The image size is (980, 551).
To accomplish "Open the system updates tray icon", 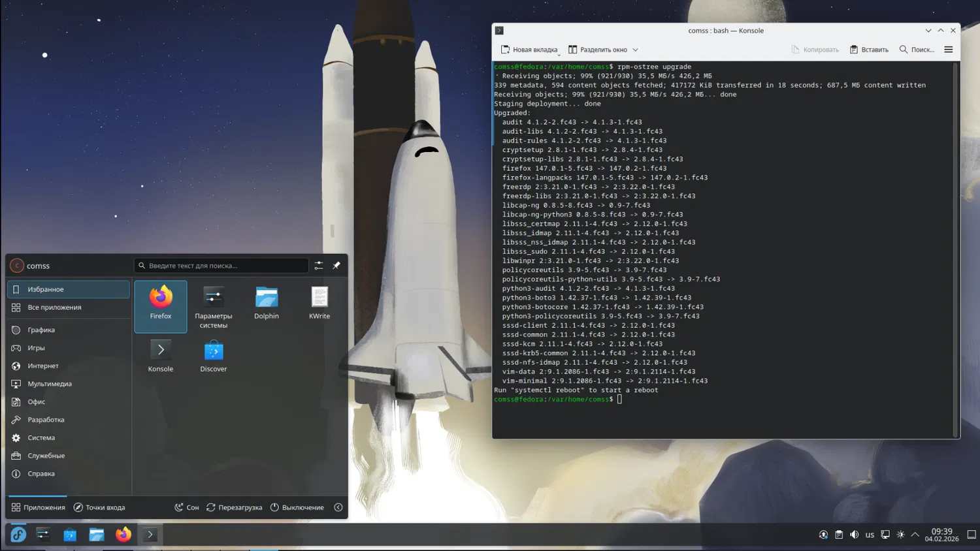I will tap(823, 535).
